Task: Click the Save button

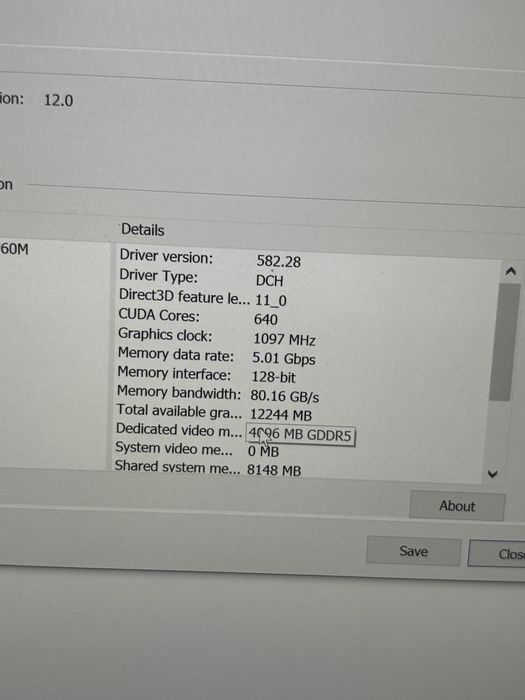Action: (x=413, y=551)
